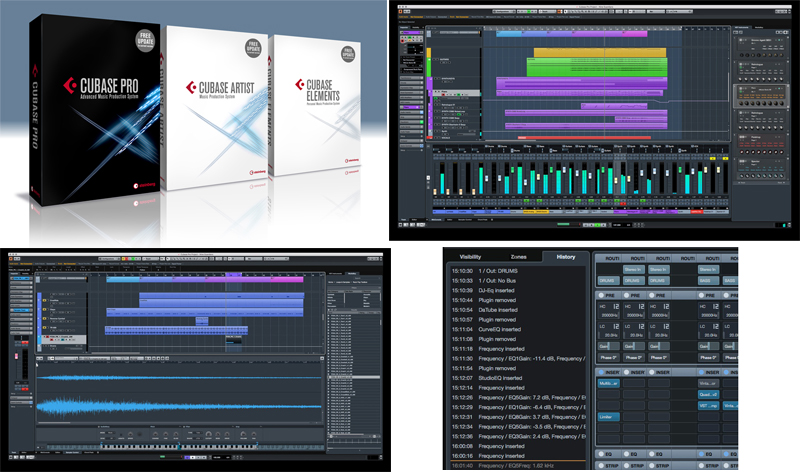The image size is (800, 476).
Task: Toggle STRIP section on the leftmost mixer channel
Action: (x=601, y=465)
